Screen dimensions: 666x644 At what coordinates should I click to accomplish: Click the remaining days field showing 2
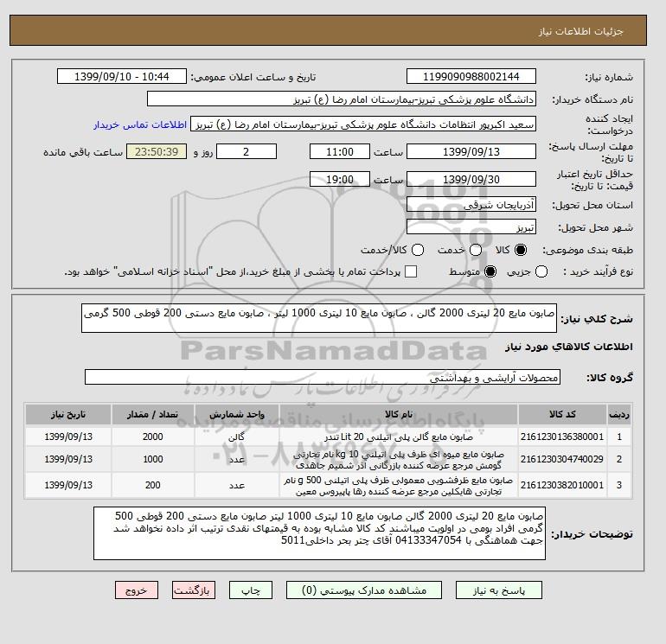click(247, 151)
